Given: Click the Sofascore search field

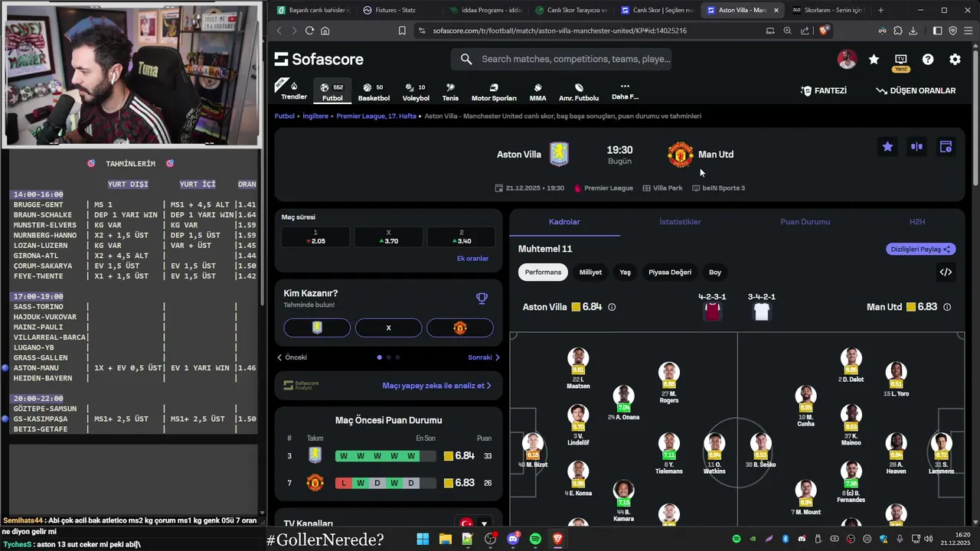Looking at the screenshot, I should (563, 59).
